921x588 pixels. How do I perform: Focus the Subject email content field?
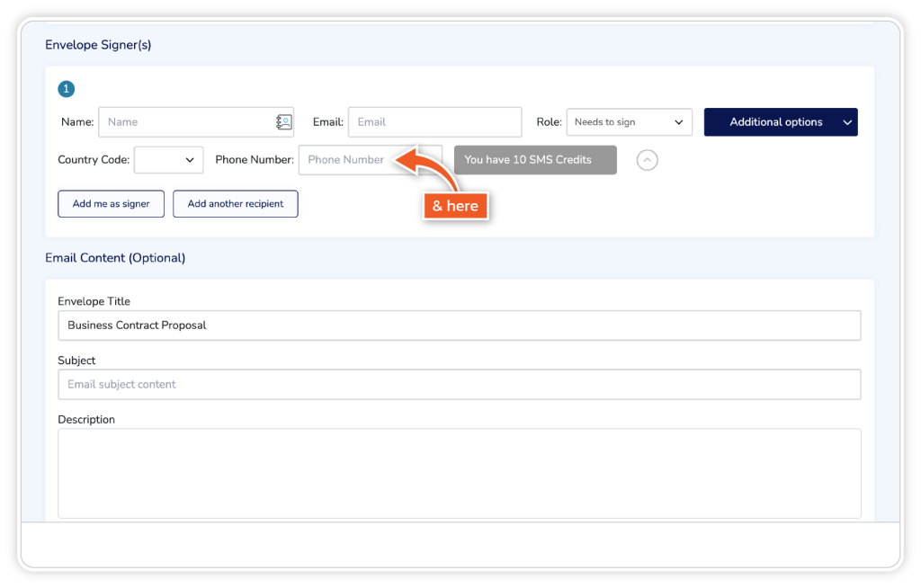[x=459, y=385]
